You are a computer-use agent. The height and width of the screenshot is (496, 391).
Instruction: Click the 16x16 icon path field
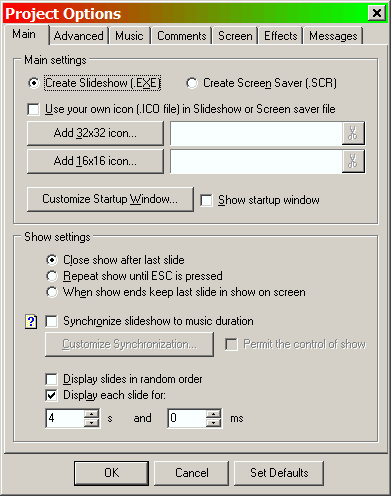point(256,161)
